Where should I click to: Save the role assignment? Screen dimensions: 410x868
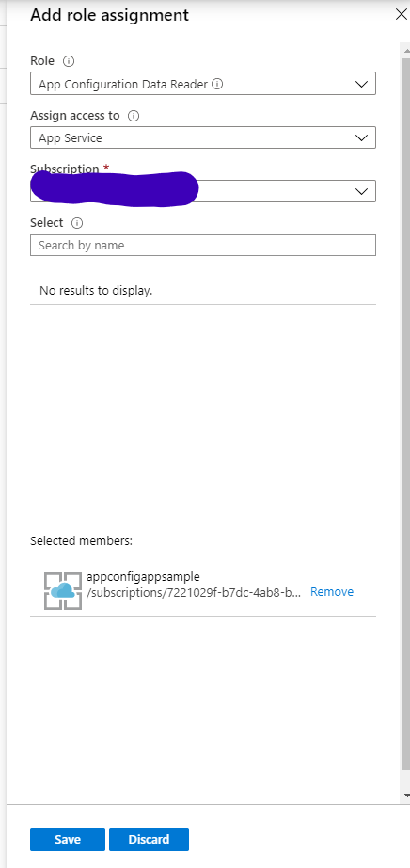point(68,839)
